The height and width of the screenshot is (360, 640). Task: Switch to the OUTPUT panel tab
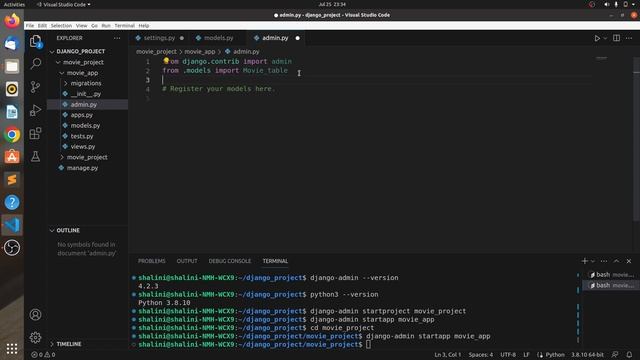point(187,261)
